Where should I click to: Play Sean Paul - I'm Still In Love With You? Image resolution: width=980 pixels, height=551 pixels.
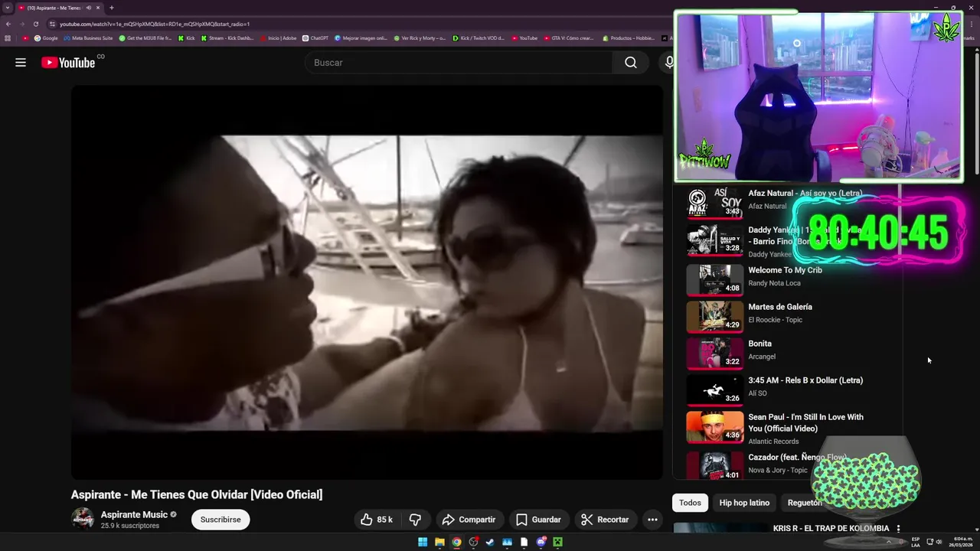point(805,422)
